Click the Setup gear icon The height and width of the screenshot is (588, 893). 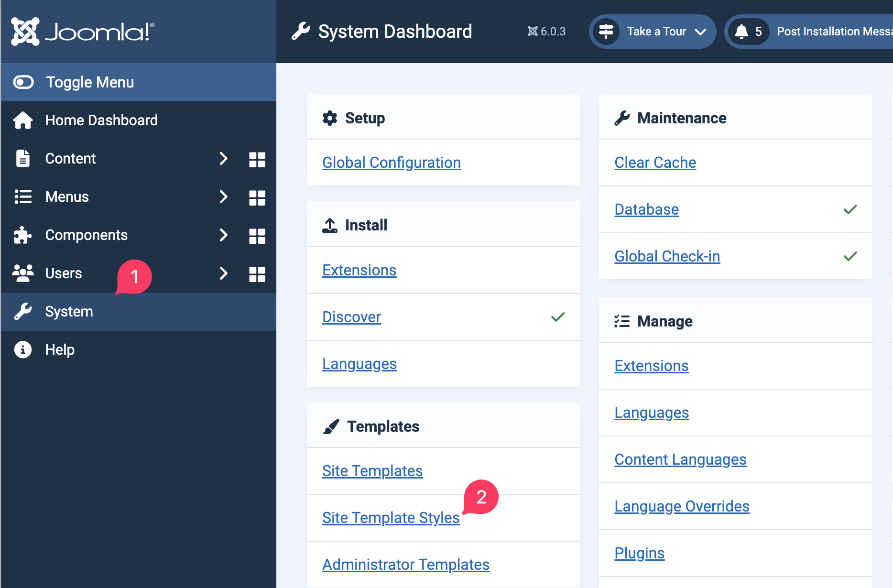(329, 118)
